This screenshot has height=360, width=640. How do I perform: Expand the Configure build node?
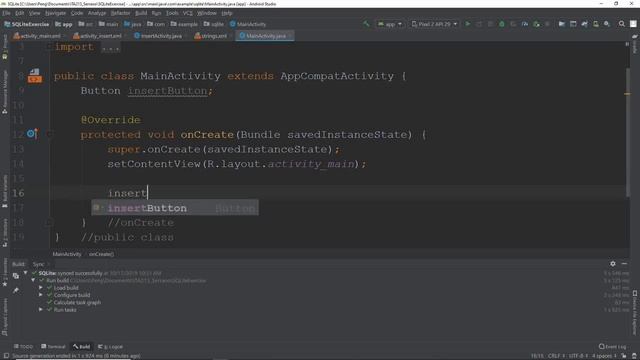tap(40, 295)
